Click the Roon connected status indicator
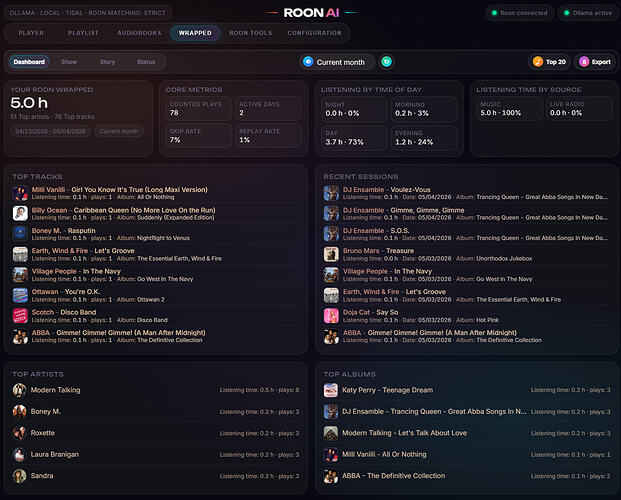 coord(520,13)
